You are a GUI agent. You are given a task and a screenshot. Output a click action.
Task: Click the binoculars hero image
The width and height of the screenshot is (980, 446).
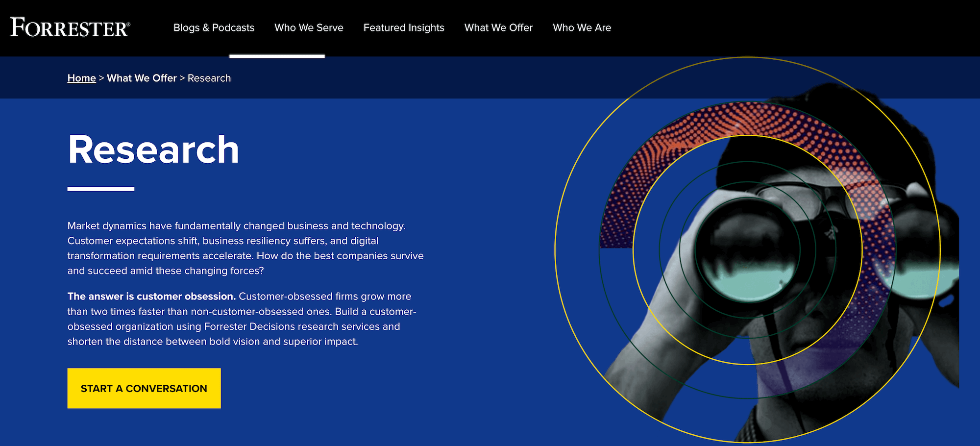click(757, 250)
